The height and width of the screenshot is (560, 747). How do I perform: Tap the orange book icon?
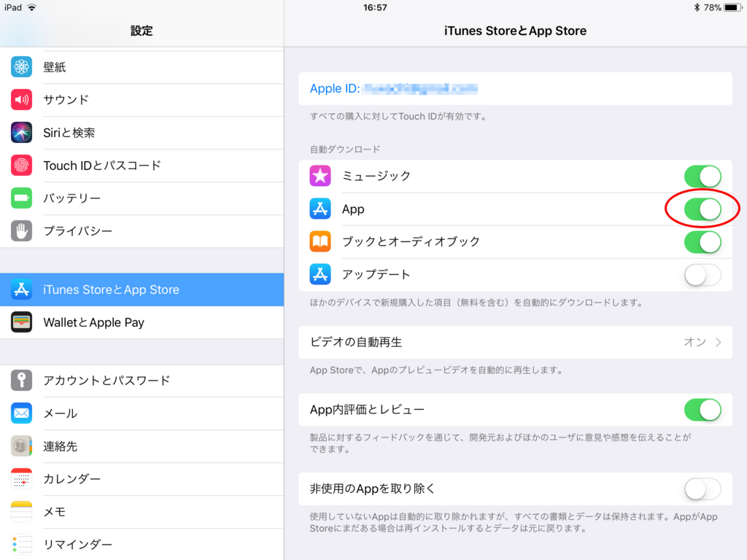click(x=320, y=241)
